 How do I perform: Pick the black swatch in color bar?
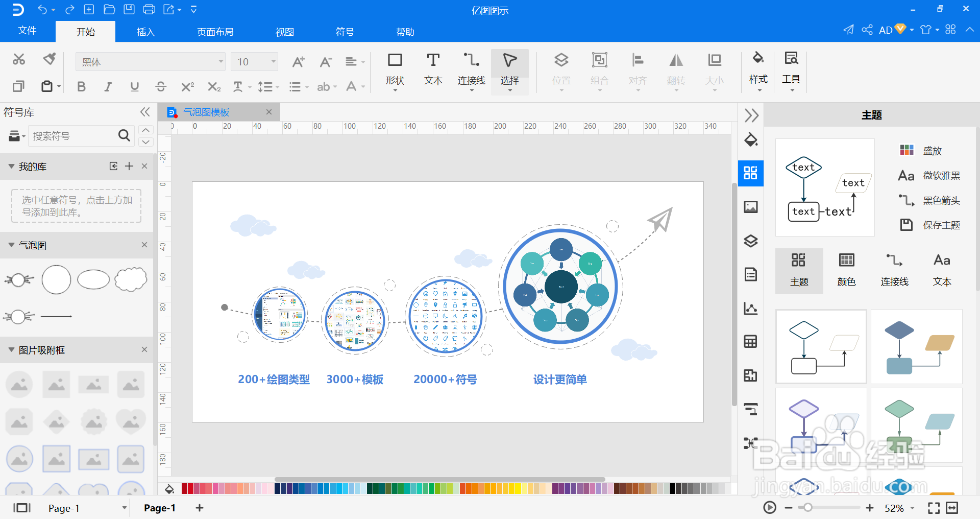point(672,489)
